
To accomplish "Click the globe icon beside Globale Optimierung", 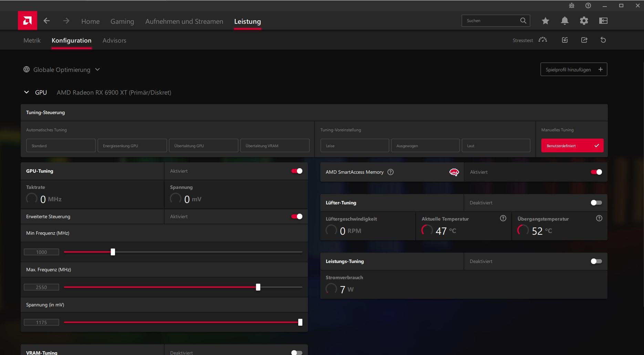I will tap(27, 70).
